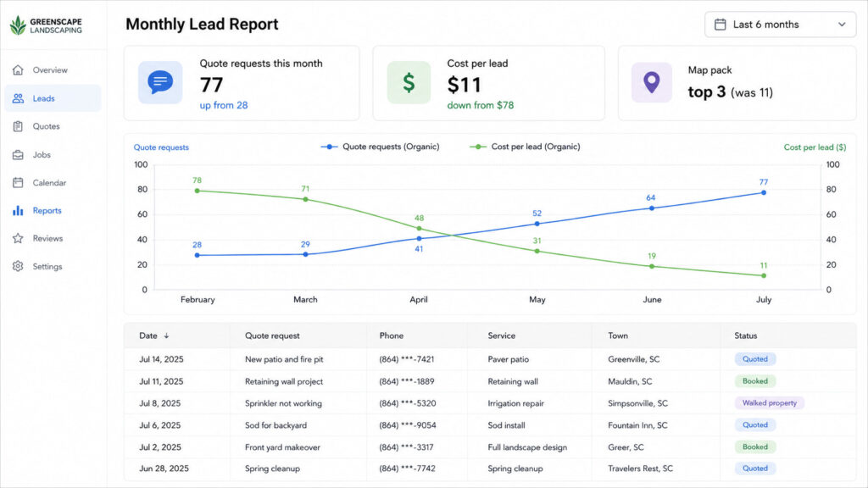This screenshot has width=868, height=488.
Task: Click the Greenscape Landscaping leaf logo
Action: [19, 25]
